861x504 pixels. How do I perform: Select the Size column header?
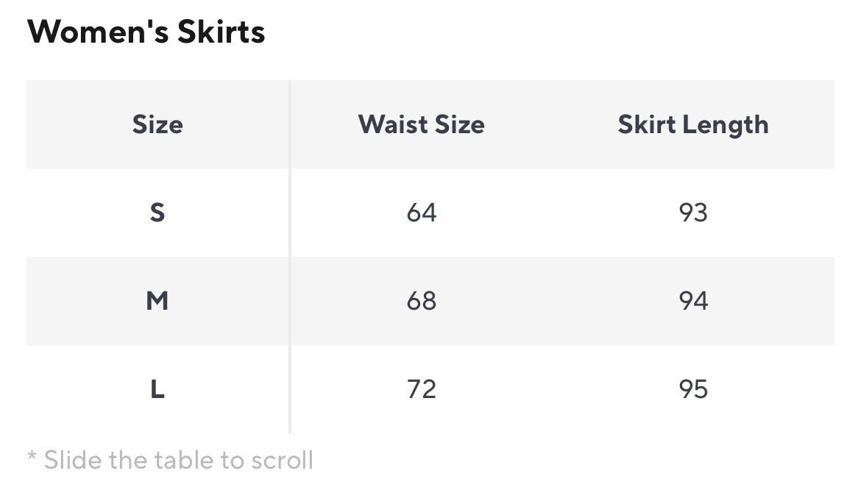[157, 124]
